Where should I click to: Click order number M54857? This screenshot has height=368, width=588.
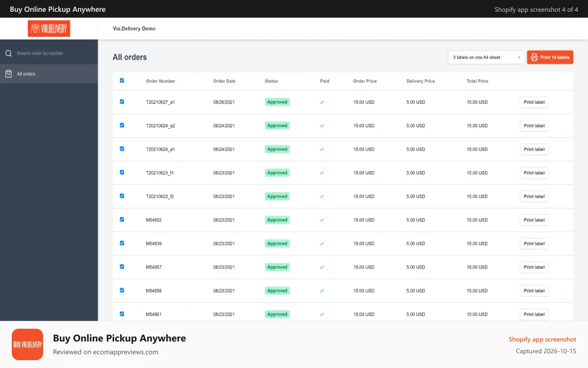click(x=154, y=267)
